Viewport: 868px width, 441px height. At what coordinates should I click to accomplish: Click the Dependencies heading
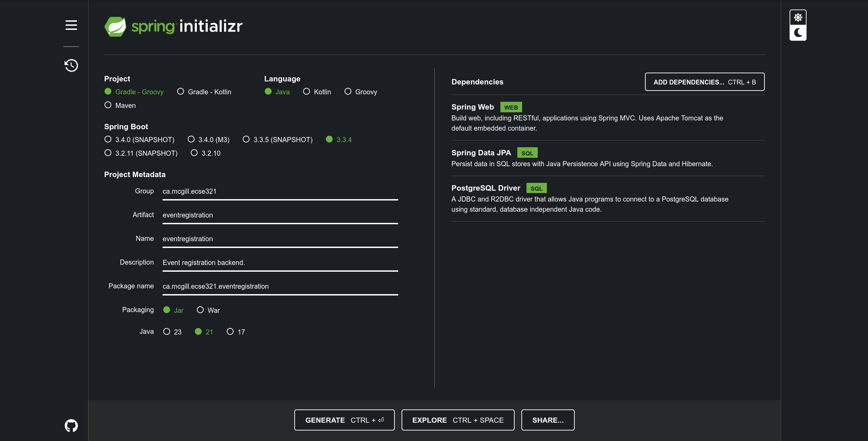click(x=477, y=82)
